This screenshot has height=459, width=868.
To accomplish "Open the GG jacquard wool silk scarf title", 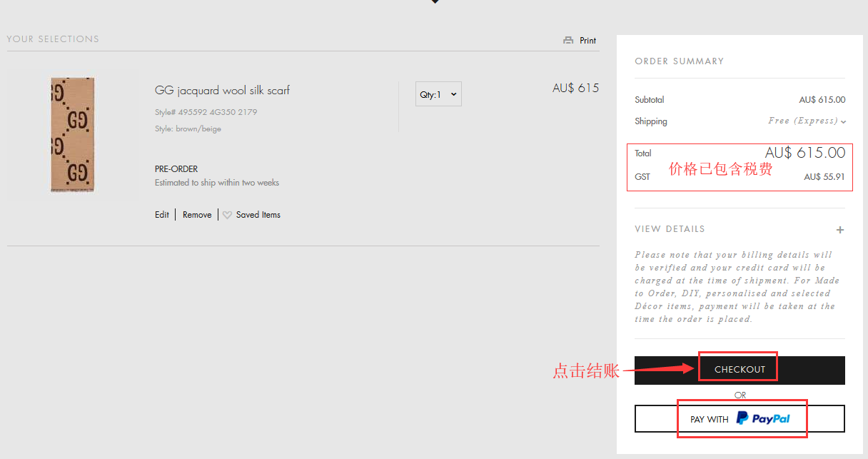I will pos(222,91).
